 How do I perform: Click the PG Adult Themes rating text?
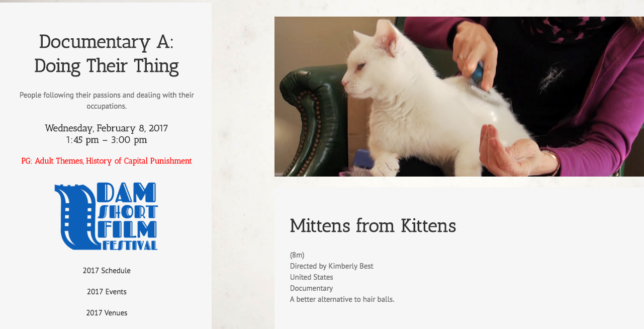pyautogui.click(x=107, y=161)
